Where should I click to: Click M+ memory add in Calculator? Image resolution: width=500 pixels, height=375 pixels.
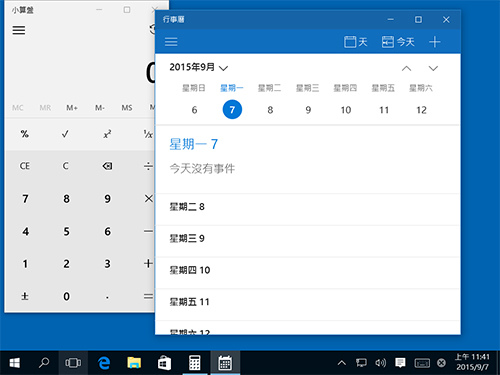tap(72, 108)
